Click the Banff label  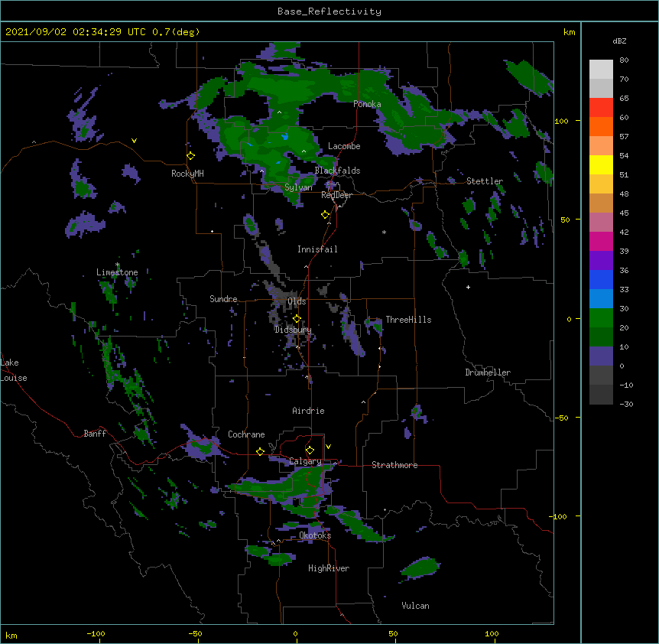95,434
